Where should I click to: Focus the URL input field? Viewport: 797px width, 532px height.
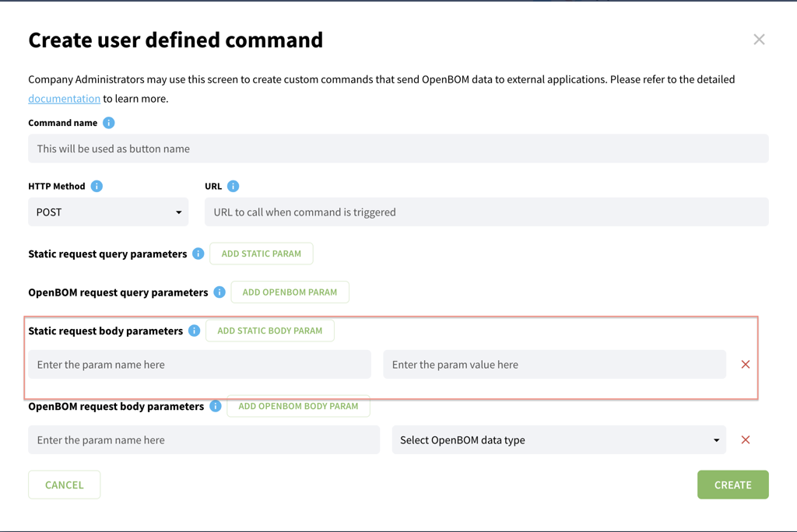(486, 212)
